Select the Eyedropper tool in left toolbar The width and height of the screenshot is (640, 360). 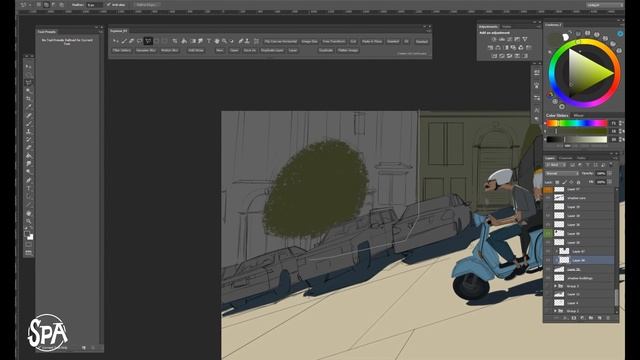coord(29,107)
